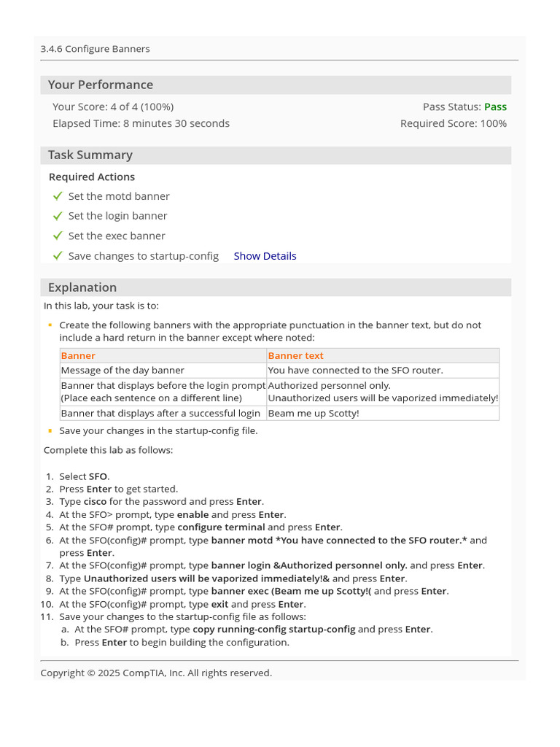Viewport: 560px width, 747px height.
Task: Click the Banner text column header
Action: point(295,355)
